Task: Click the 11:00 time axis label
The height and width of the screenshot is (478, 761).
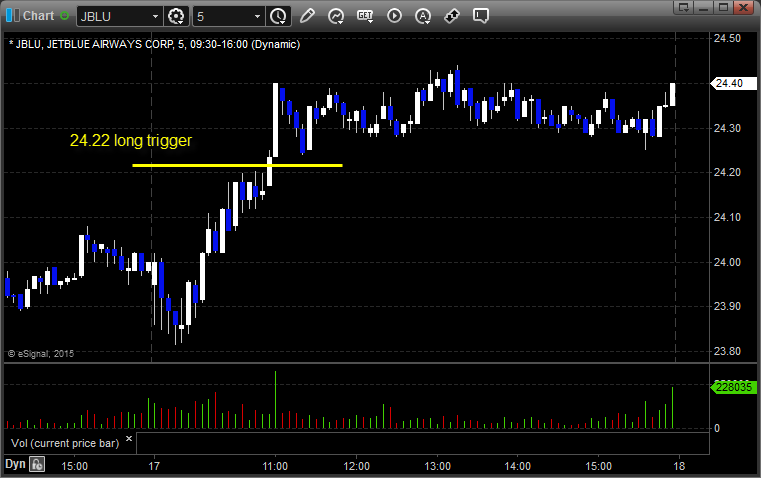Action: (x=275, y=466)
